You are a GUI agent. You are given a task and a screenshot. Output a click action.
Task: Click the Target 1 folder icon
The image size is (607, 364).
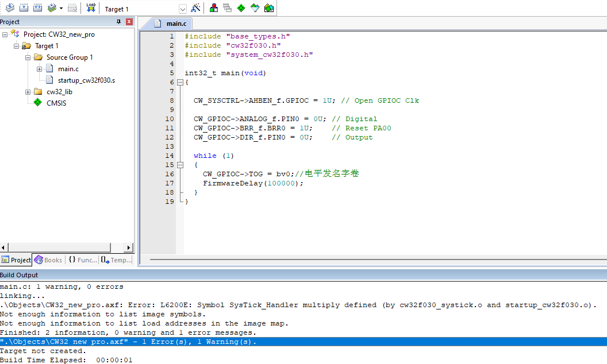click(26, 46)
